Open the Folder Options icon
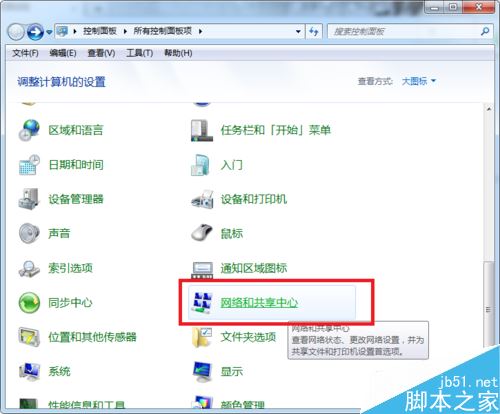Image resolution: width=500 pixels, height=414 pixels. (201, 337)
